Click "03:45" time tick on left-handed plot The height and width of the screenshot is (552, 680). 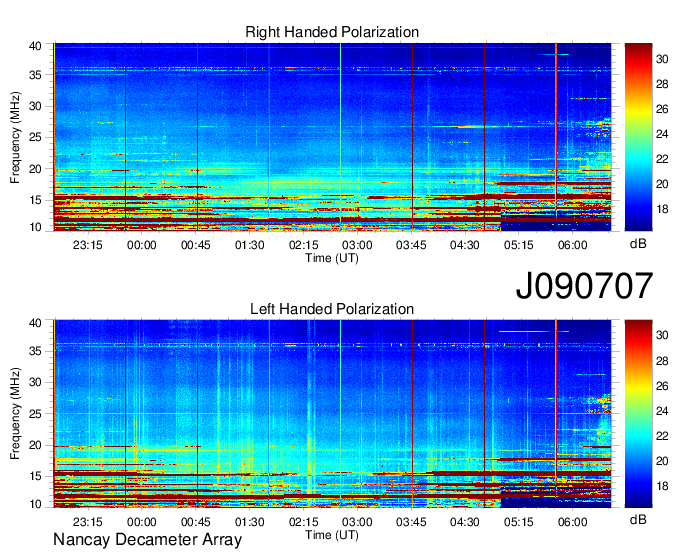[411, 522]
